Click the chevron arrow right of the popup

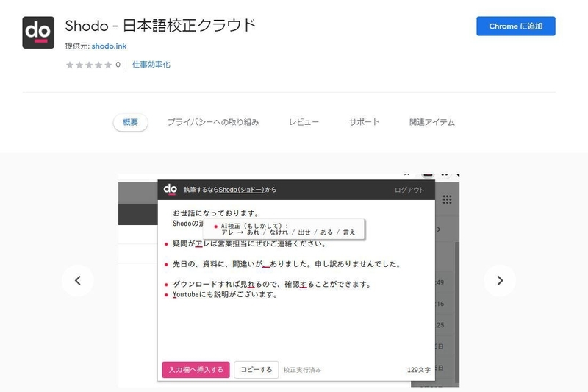tap(439, 229)
